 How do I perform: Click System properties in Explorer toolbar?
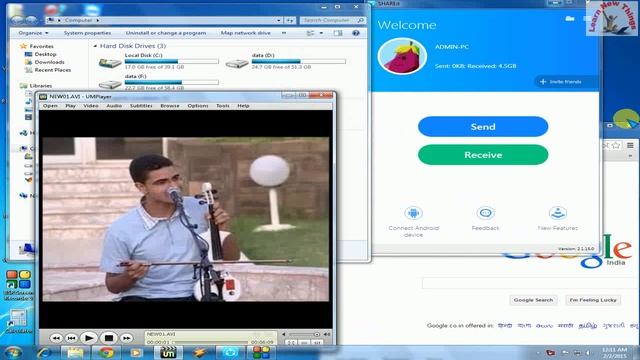coord(87,33)
